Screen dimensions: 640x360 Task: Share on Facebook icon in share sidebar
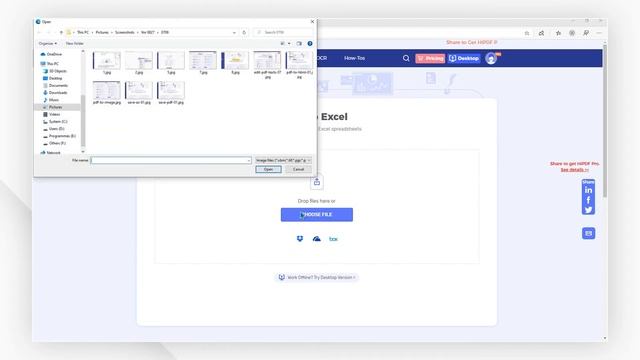tap(588, 200)
